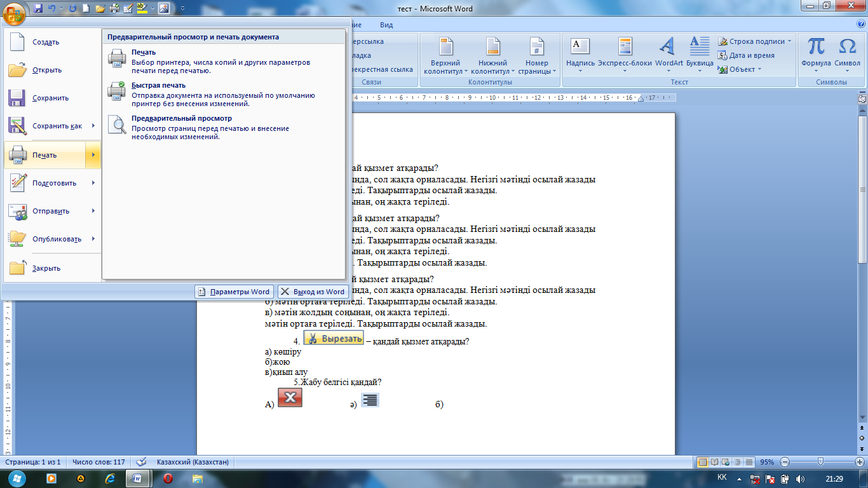Click the open folder icon in quick toolbar
This screenshot has height=488, width=868.
pyautogui.click(x=100, y=9)
